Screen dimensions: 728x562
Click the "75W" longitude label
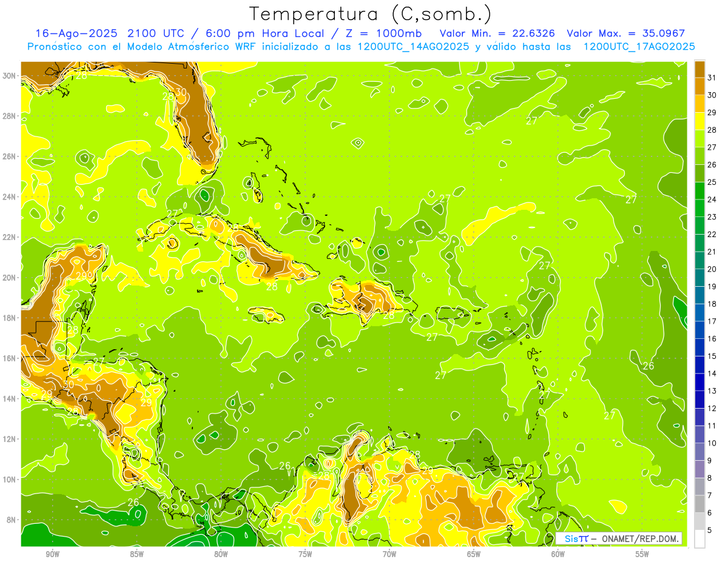(x=305, y=554)
